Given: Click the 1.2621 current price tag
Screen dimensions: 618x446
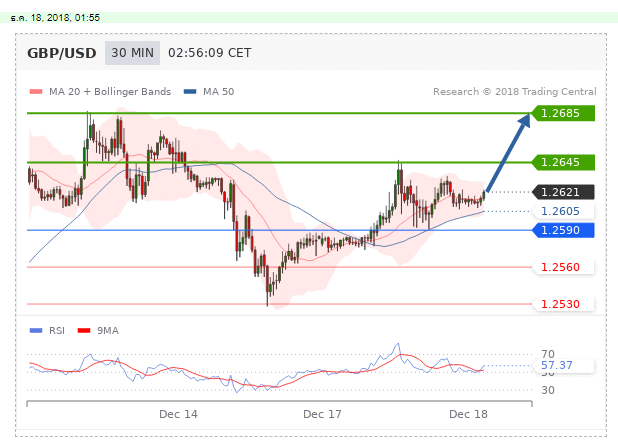Looking at the screenshot, I should click(563, 192).
